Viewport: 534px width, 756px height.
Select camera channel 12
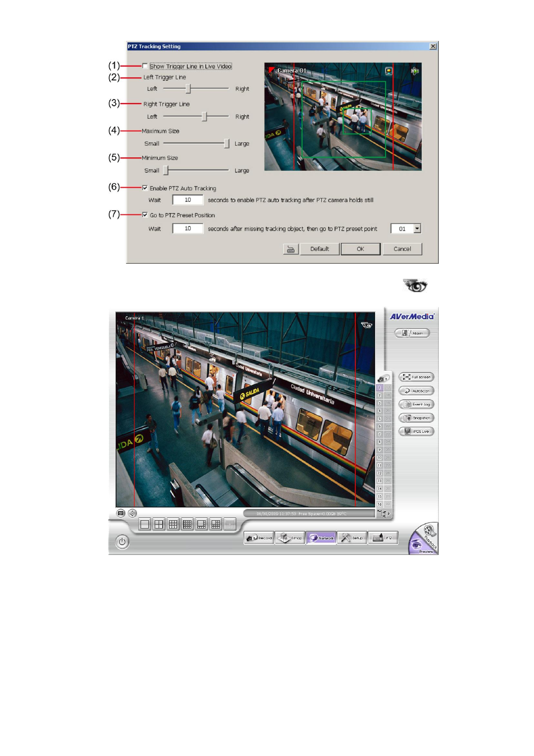tap(380, 473)
